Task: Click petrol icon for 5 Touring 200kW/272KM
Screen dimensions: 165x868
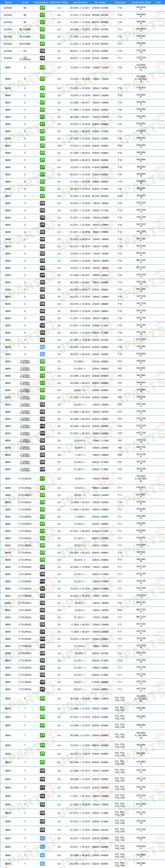Action: (x=42, y=531)
